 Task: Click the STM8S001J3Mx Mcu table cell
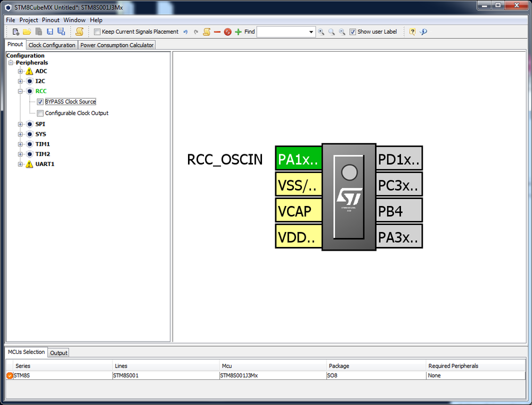pos(273,376)
